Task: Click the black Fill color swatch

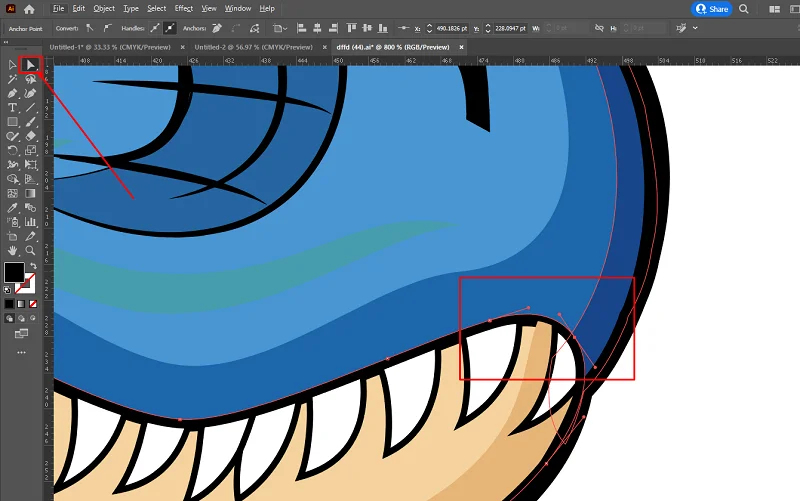Action: click(x=14, y=272)
